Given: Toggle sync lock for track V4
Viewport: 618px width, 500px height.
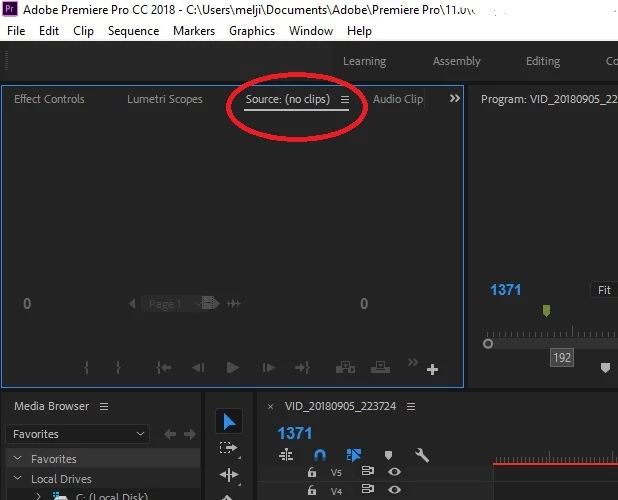Looking at the screenshot, I should click(368, 489).
